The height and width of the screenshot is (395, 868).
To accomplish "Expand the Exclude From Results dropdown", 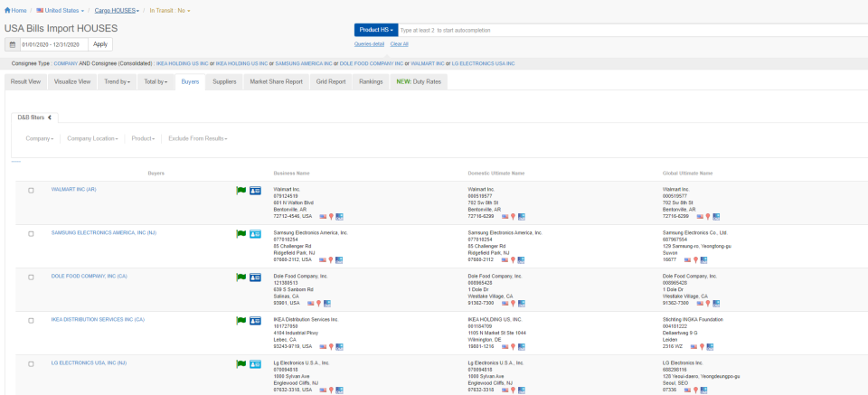I will (198, 138).
